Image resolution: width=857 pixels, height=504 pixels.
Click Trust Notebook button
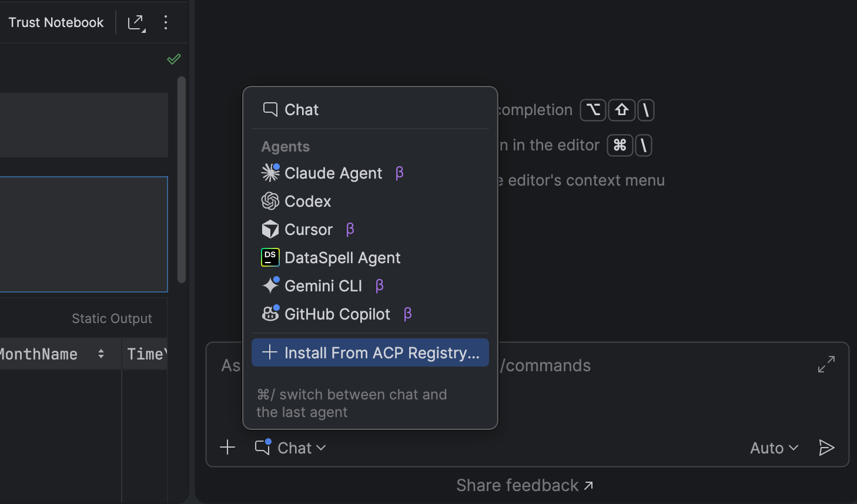(x=56, y=23)
